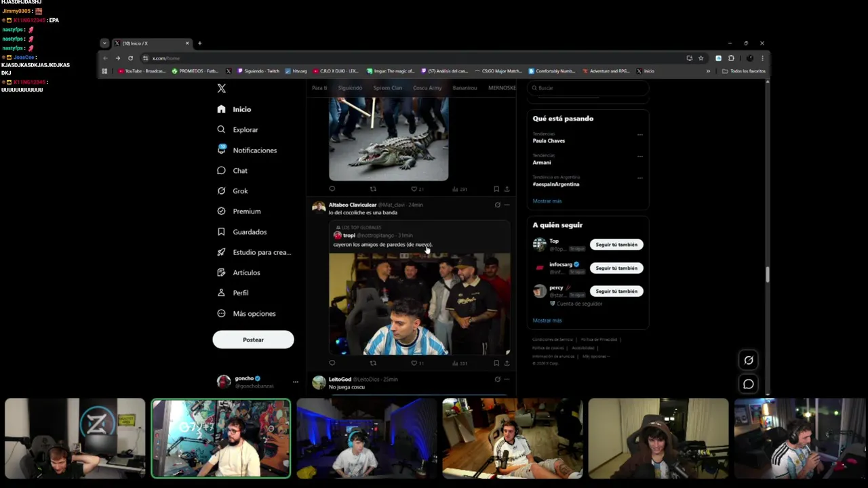Share the crocodile image post
This screenshot has height=488, width=868.
507,189
